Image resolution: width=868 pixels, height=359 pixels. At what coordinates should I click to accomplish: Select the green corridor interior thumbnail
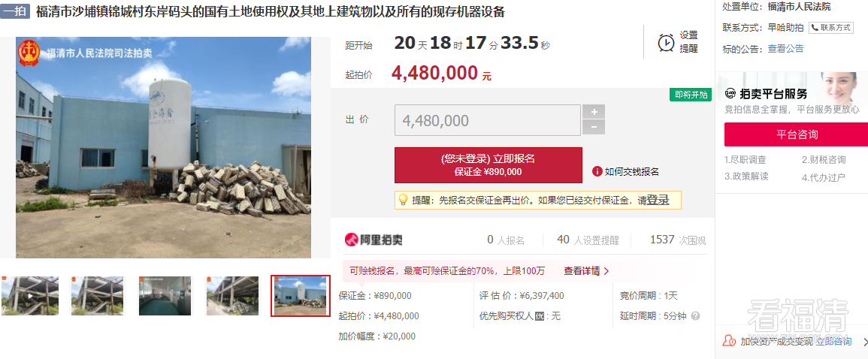(165, 296)
